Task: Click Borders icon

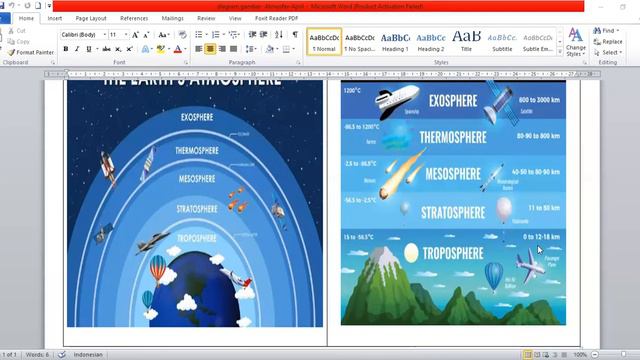Action: click(287, 49)
